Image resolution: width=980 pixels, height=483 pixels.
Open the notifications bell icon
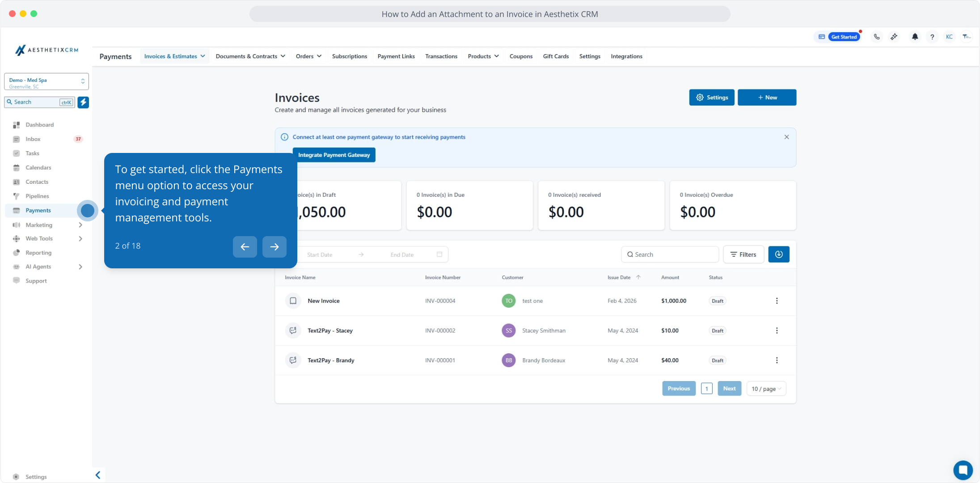click(915, 37)
